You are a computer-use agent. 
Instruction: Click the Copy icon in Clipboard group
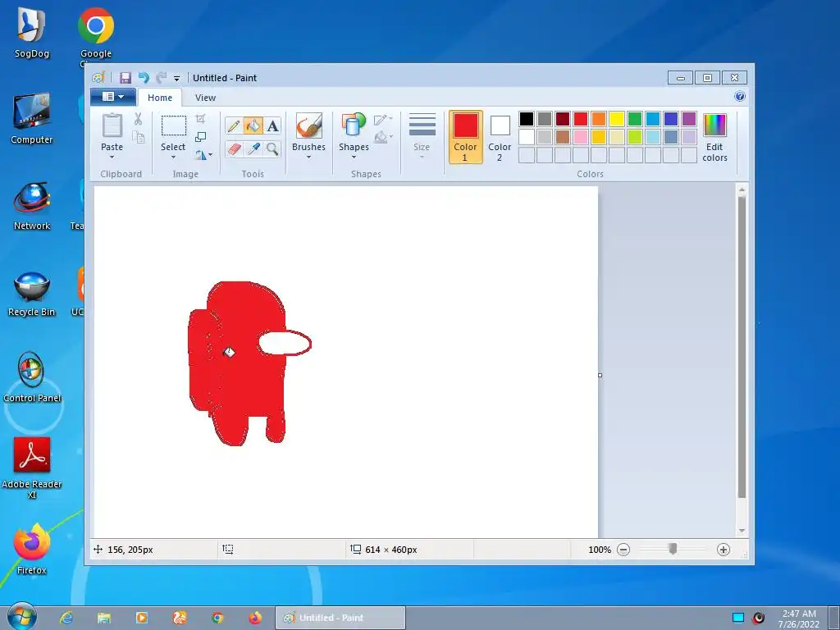138,138
